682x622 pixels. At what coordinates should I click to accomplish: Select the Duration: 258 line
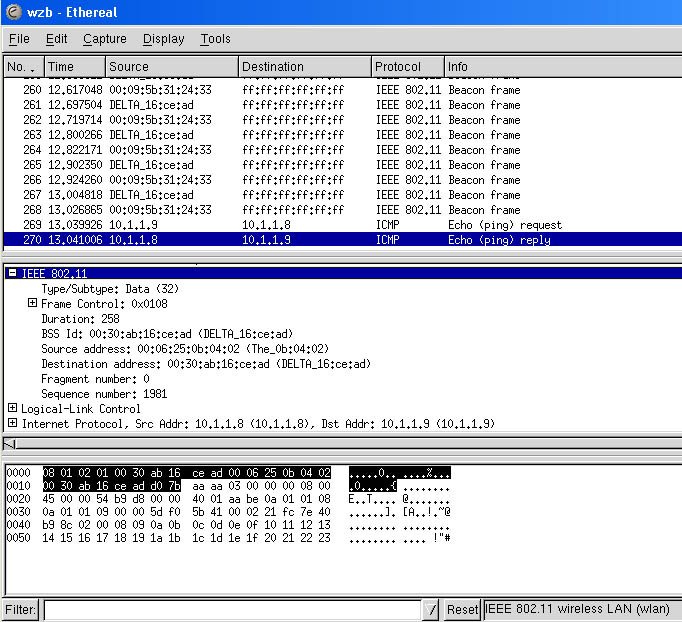[80, 319]
